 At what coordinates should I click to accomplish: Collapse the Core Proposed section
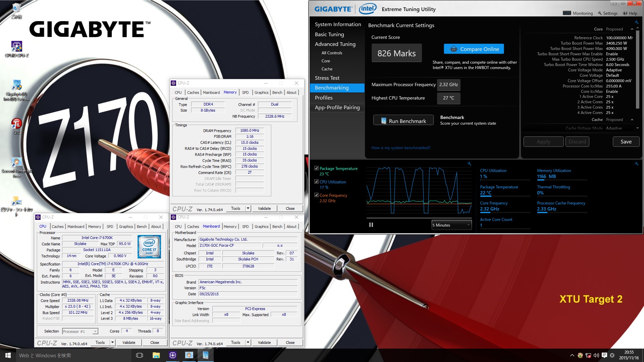coord(632,29)
